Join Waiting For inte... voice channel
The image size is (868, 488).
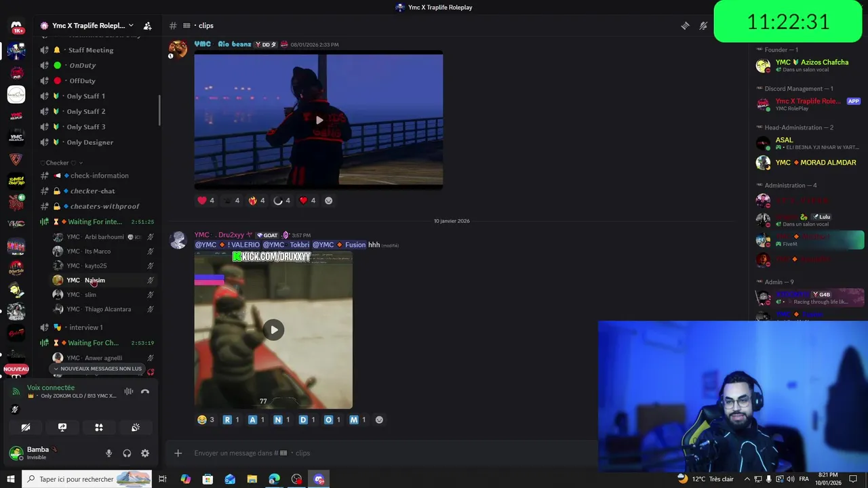click(x=96, y=222)
